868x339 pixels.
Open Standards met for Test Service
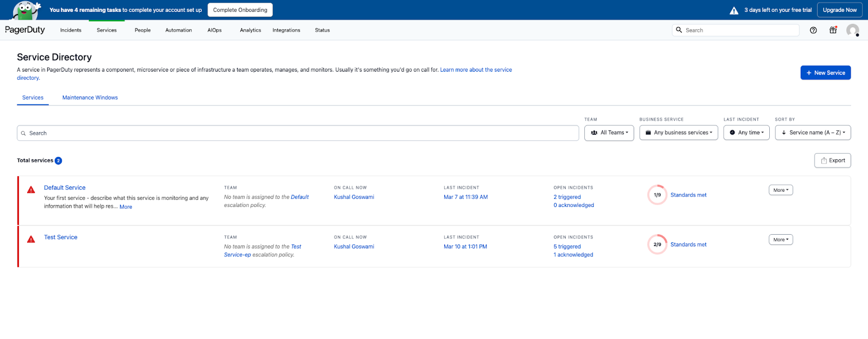coord(688,244)
